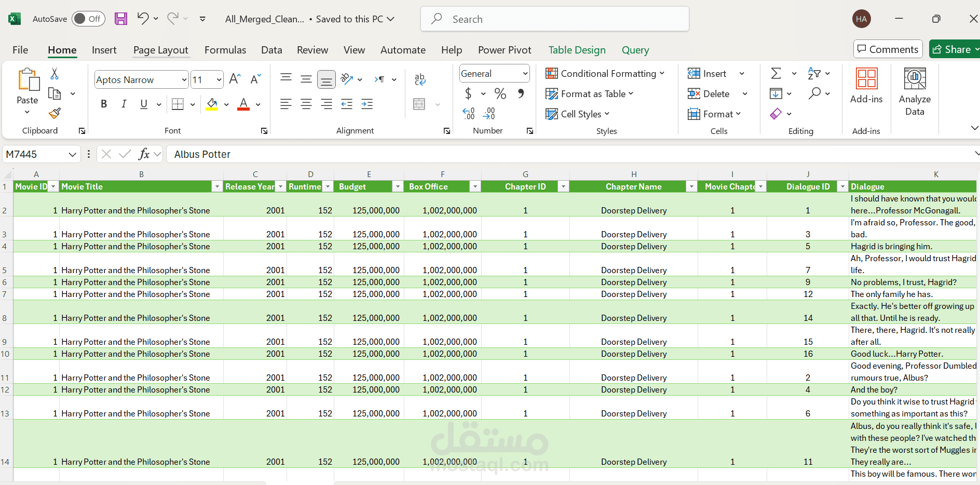This screenshot has width=980, height=485.
Task: Toggle italic formatting
Action: click(x=124, y=104)
